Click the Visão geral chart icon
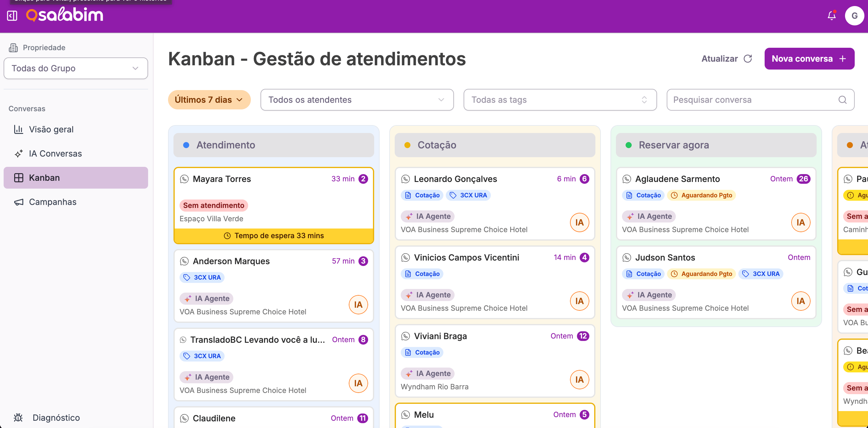This screenshot has width=868, height=428. coord(18,129)
